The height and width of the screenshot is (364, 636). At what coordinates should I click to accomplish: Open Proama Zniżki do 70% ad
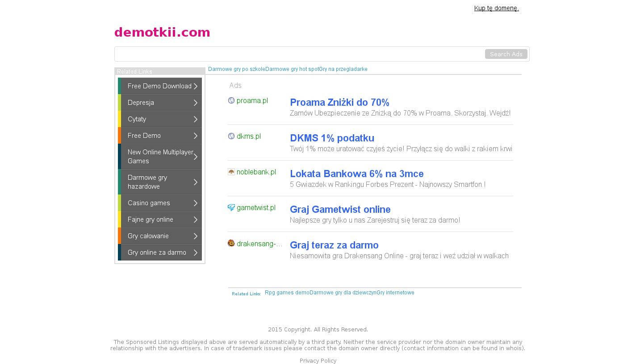click(x=339, y=102)
